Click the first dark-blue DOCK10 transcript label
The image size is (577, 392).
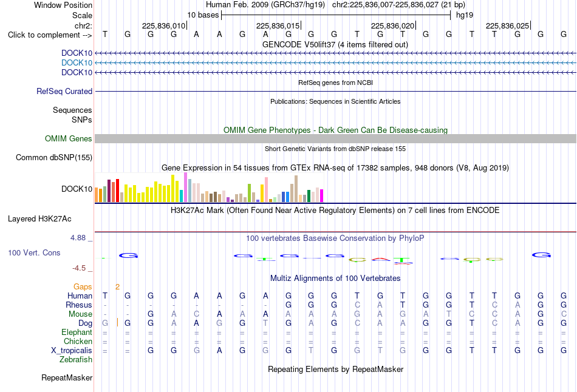(77, 53)
